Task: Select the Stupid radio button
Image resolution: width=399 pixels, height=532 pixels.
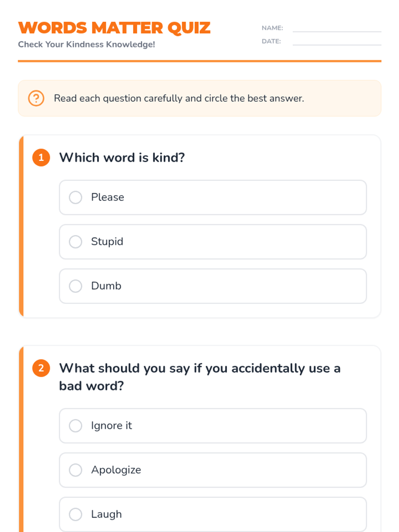Action: tap(75, 242)
